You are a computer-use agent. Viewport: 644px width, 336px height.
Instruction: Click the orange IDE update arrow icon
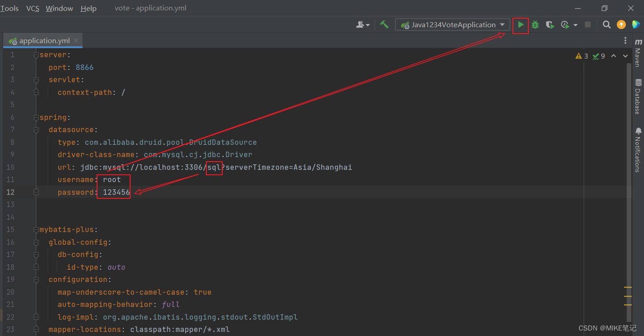[x=621, y=25]
